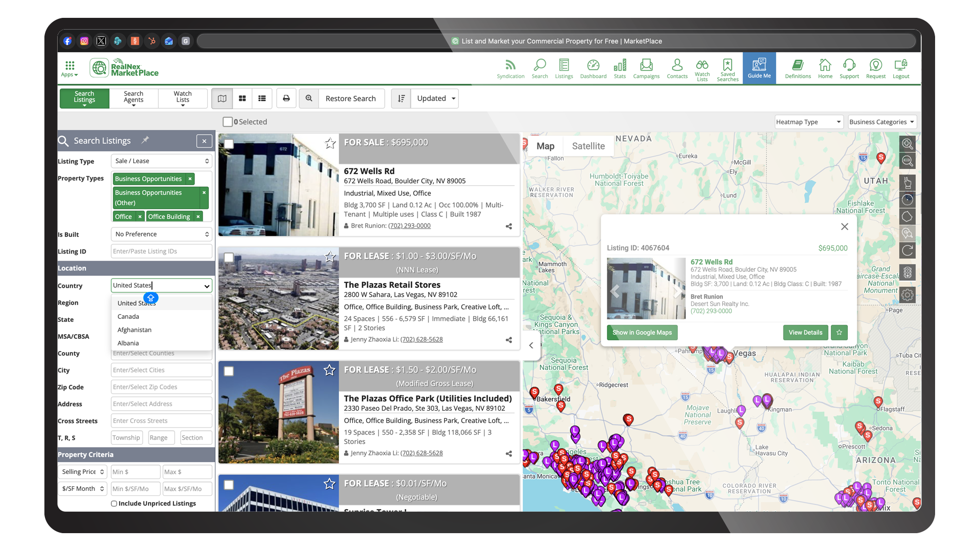
Task: Open the Stats bar chart icon
Action: tap(620, 69)
